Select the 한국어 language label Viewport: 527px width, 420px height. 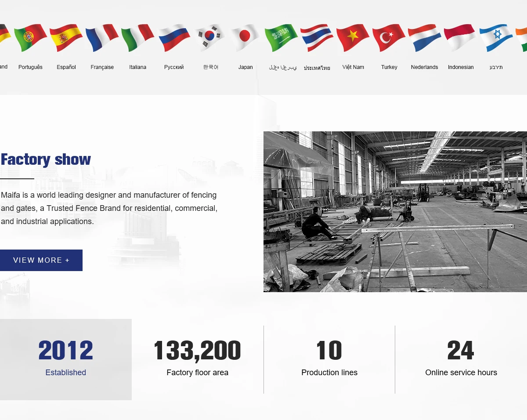(211, 67)
